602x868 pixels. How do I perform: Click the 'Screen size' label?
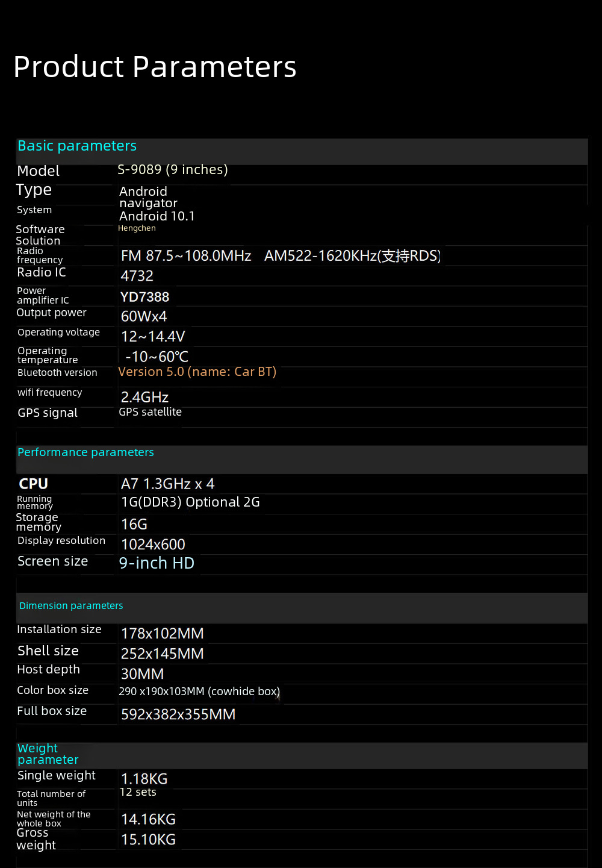[53, 561]
